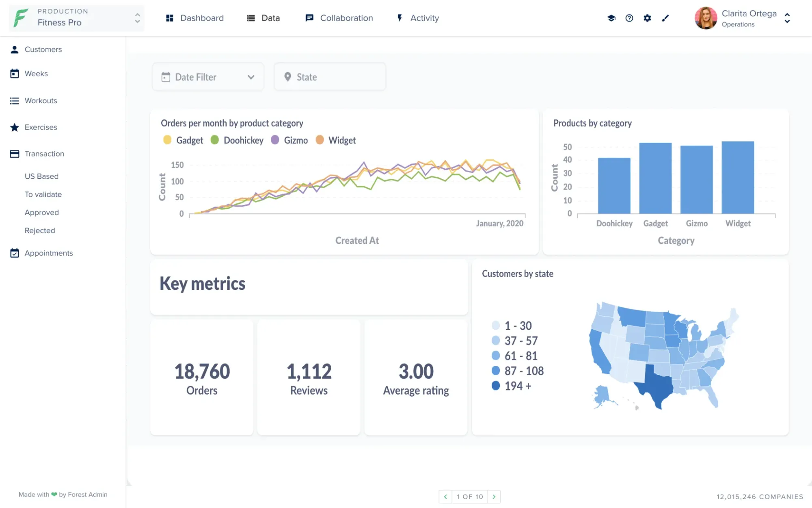Select the Rejected segment
This screenshot has height=508, width=812.
click(x=40, y=230)
